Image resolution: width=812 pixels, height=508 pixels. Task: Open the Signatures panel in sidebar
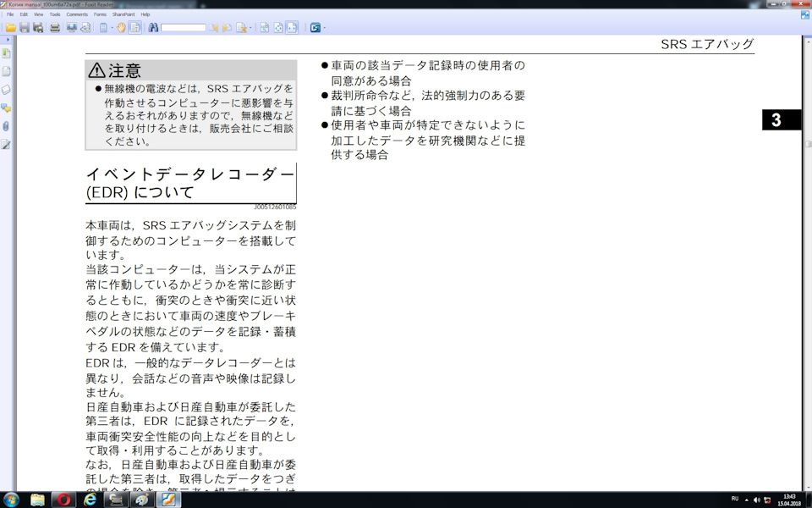6,144
